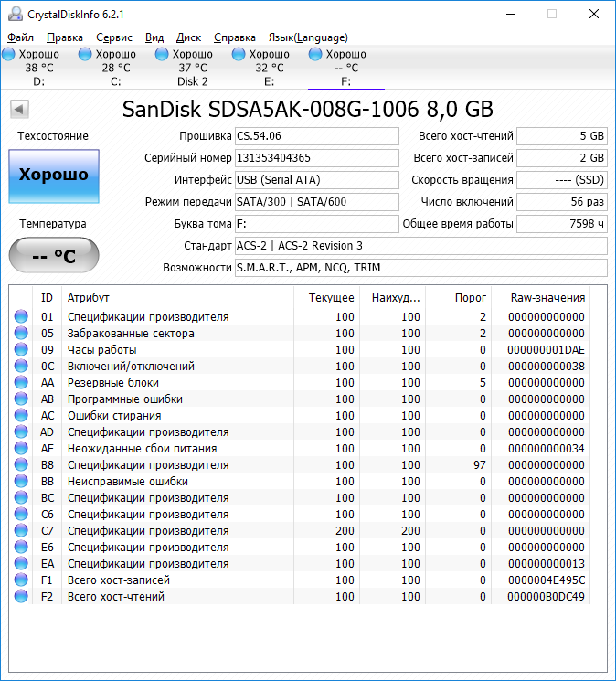Screen dimensions: 616x681
Task: Click raw value 000000001DAE
Action: [x=547, y=349]
